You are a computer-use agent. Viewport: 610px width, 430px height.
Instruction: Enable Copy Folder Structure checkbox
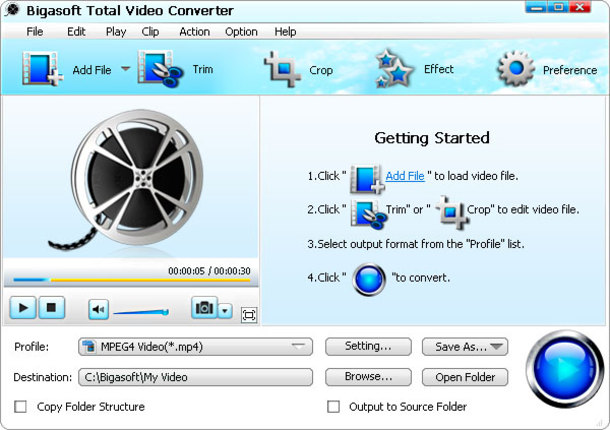[x=20, y=407]
